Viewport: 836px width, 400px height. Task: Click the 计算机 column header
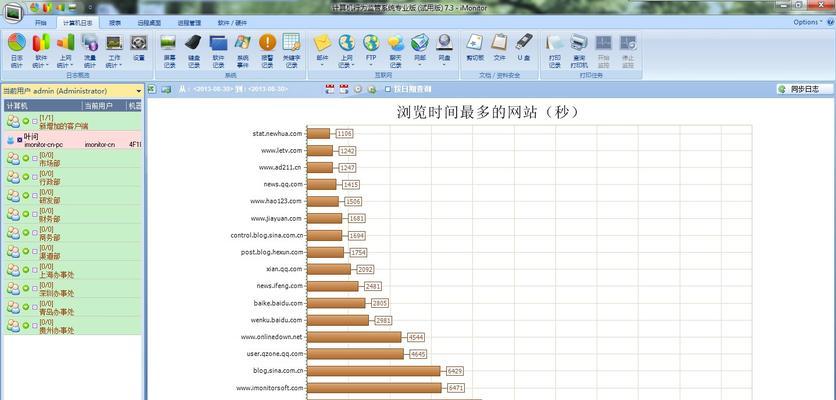(x=43, y=106)
